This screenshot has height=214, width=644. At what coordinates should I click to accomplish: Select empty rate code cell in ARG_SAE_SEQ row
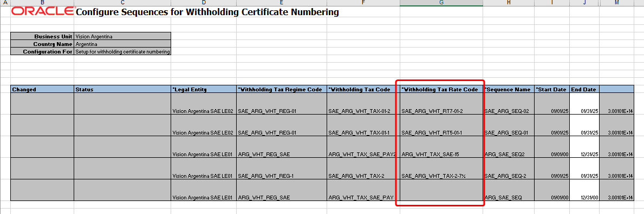pos(441,190)
